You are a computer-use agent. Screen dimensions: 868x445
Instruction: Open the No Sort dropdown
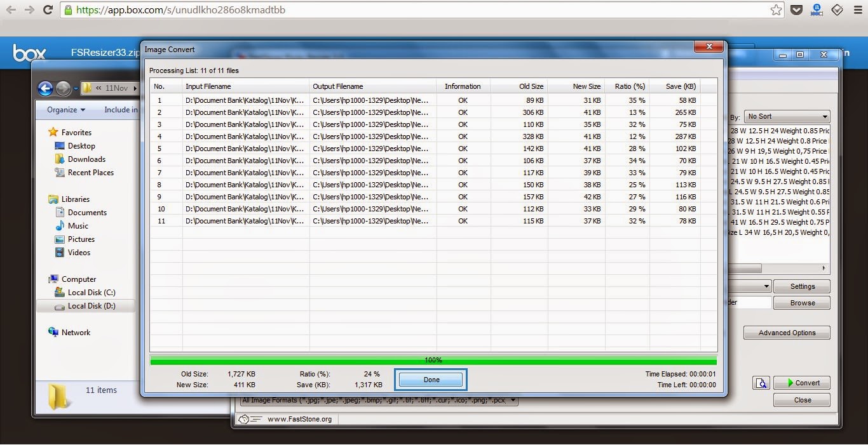point(787,117)
